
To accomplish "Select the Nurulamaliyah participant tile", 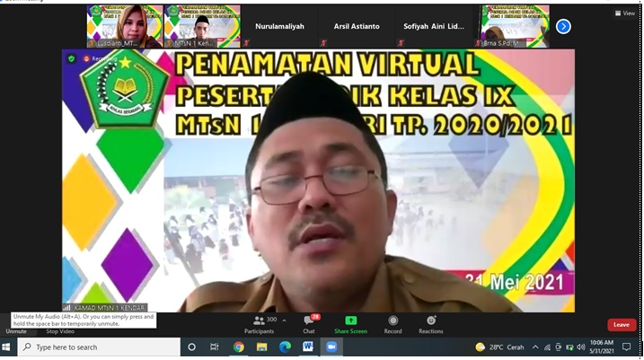I will (280, 26).
